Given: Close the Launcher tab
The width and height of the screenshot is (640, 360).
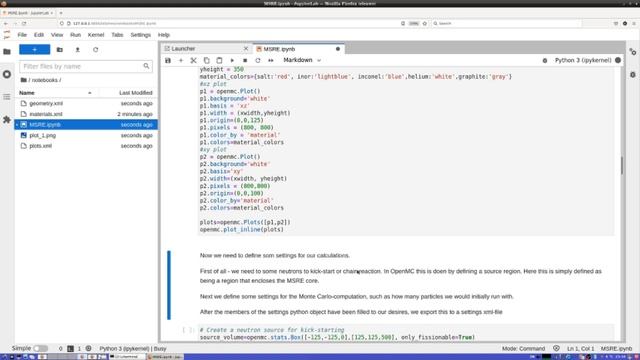Looking at the screenshot, I should tap(246, 49).
